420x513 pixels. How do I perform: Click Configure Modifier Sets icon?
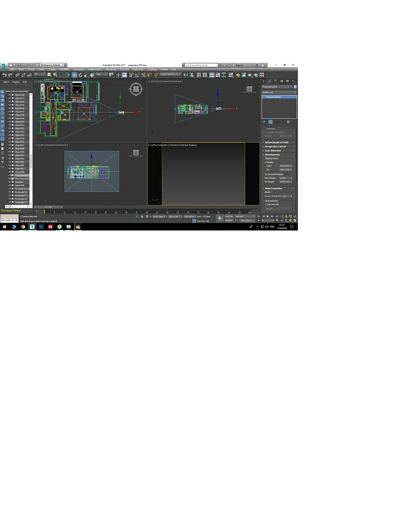(x=288, y=122)
